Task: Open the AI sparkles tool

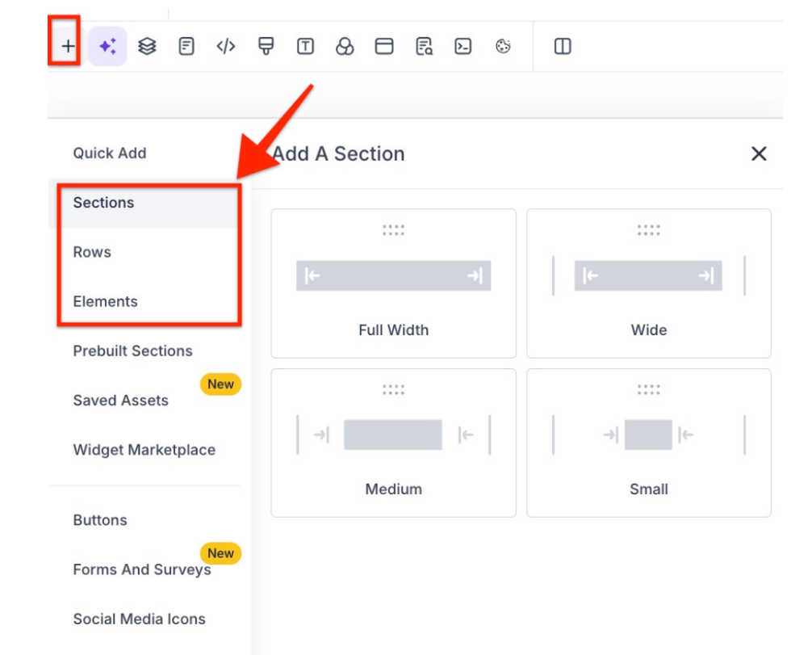Action: [107, 47]
